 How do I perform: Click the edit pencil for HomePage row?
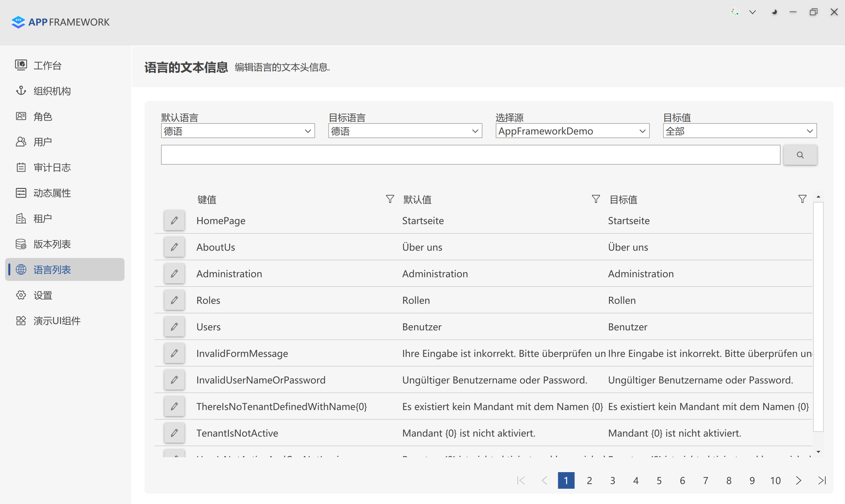[174, 220]
